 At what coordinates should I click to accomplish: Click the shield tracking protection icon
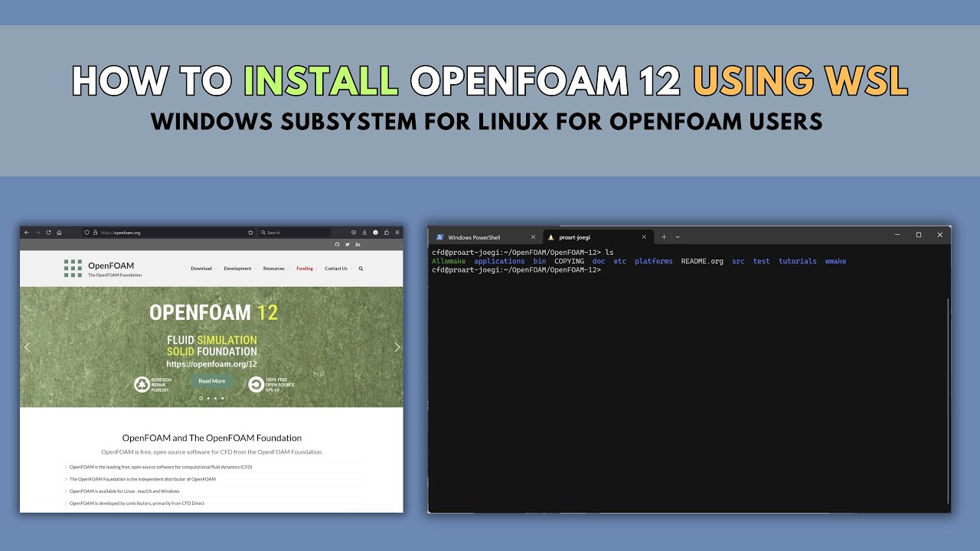[87, 232]
